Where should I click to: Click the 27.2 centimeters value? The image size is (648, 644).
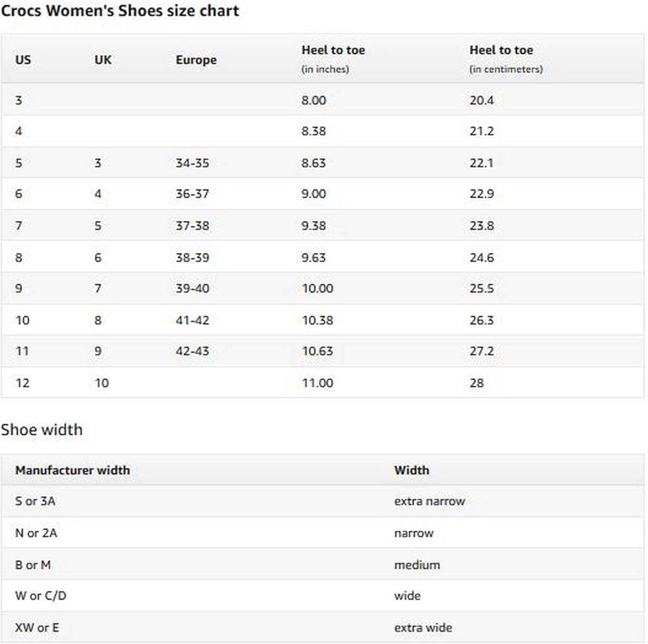[x=482, y=351]
